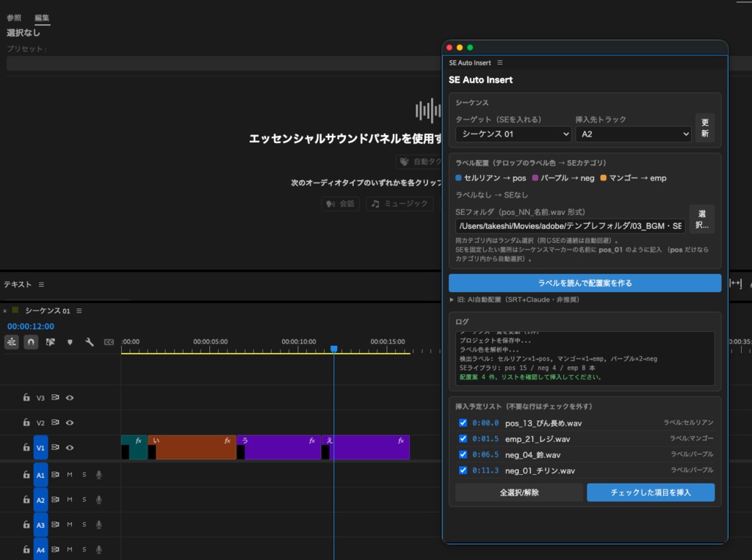Toggle sync lock on A4 track
The image size is (752, 560).
(55, 550)
